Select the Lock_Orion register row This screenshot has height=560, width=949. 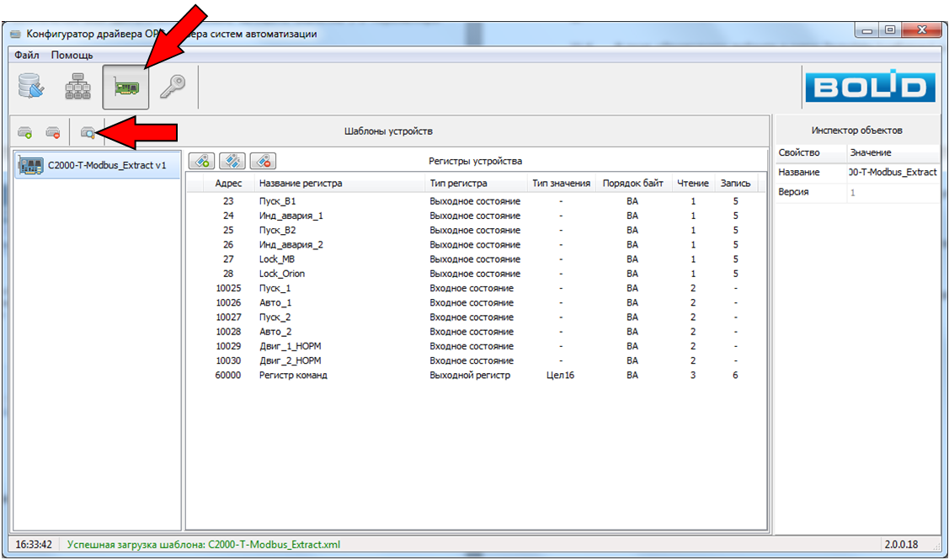(x=282, y=274)
